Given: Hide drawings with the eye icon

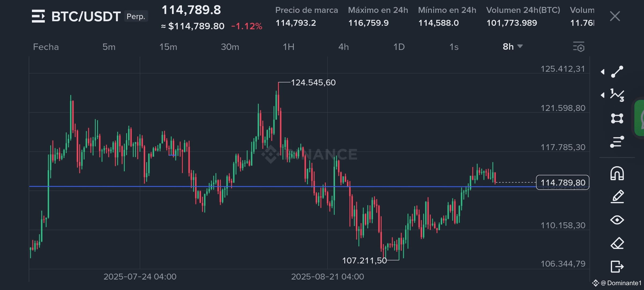Looking at the screenshot, I should click(x=617, y=220).
